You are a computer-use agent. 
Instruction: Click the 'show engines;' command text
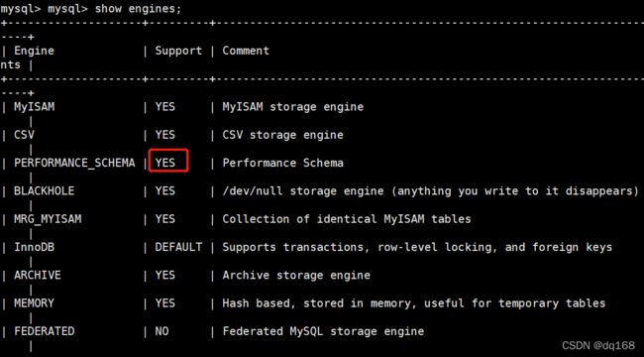(138, 9)
